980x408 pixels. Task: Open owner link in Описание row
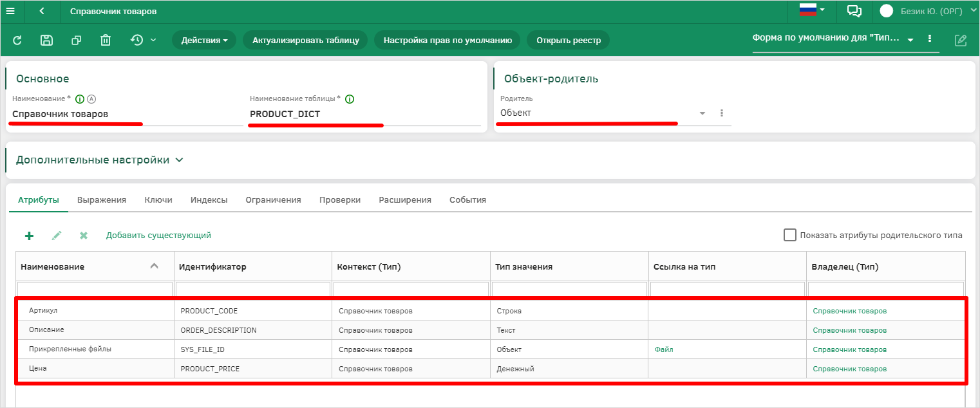849,330
